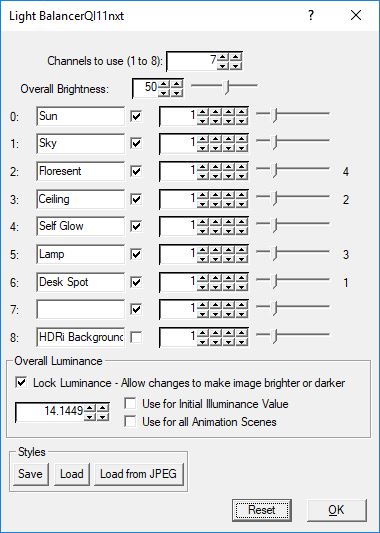The image size is (380, 533).
Task: Increase Overall Brightness with first up arrow
Action: 164,84
